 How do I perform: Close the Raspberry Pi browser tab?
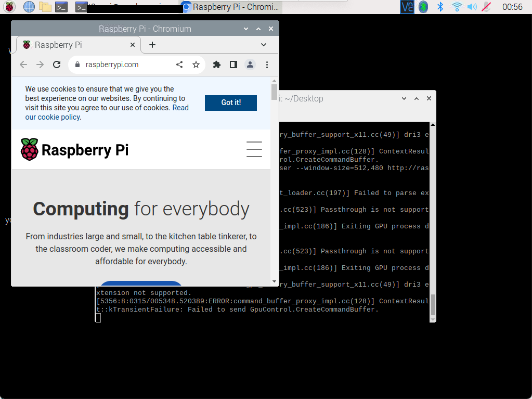click(133, 45)
